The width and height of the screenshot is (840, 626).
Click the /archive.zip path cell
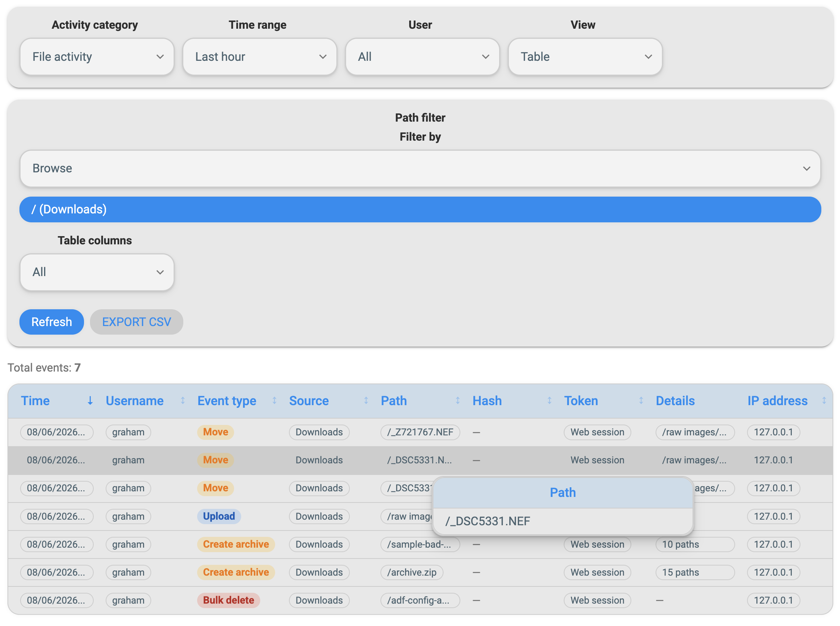click(411, 572)
